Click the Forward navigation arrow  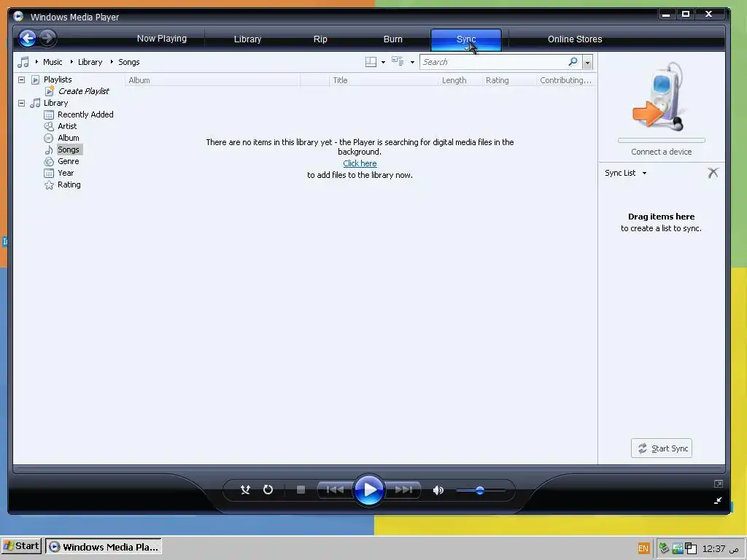click(47, 38)
